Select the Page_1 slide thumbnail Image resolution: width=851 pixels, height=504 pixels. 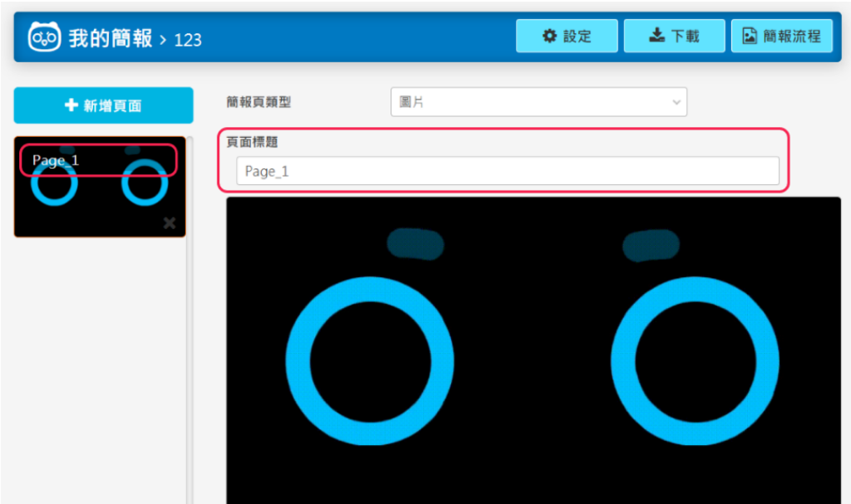(x=100, y=187)
